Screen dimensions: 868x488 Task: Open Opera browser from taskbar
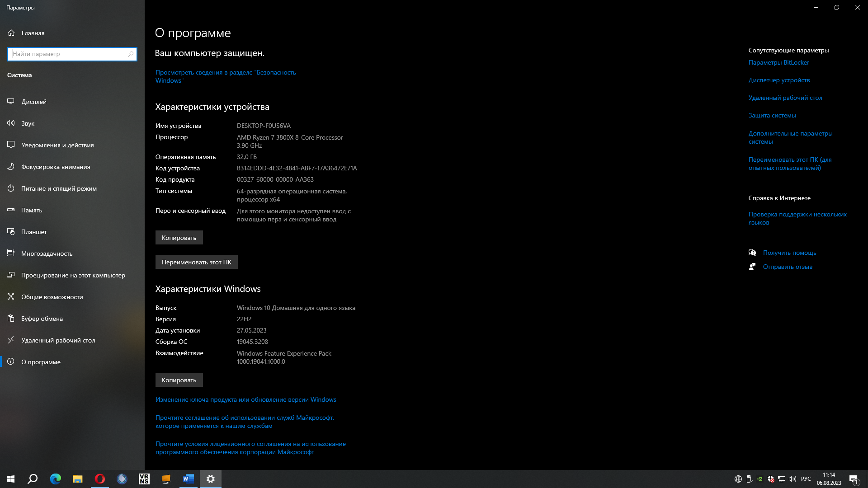tap(99, 479)
